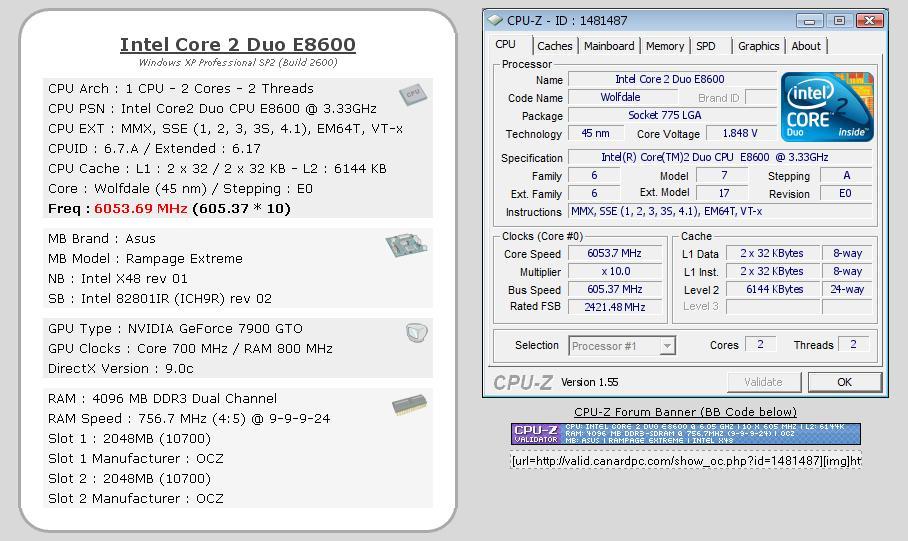
Task: Click the Core Speed value 6053.7 MHz
Action: coord(614,253)
